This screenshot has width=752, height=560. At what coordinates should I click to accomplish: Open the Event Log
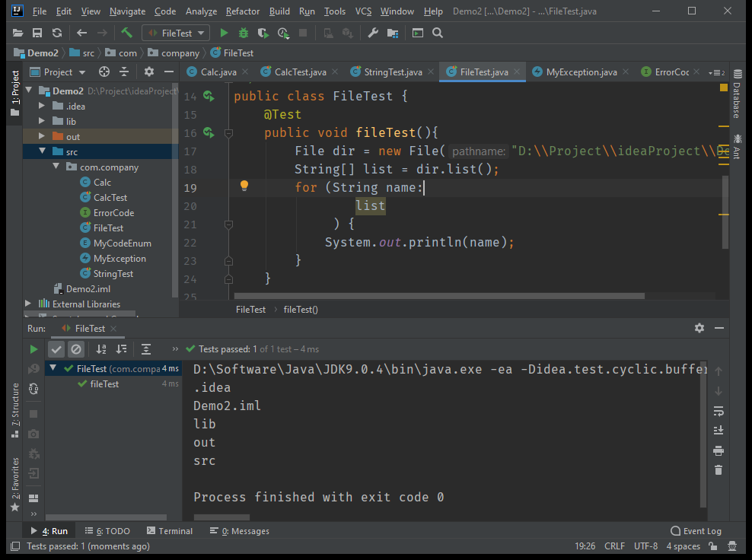(696, 531)
